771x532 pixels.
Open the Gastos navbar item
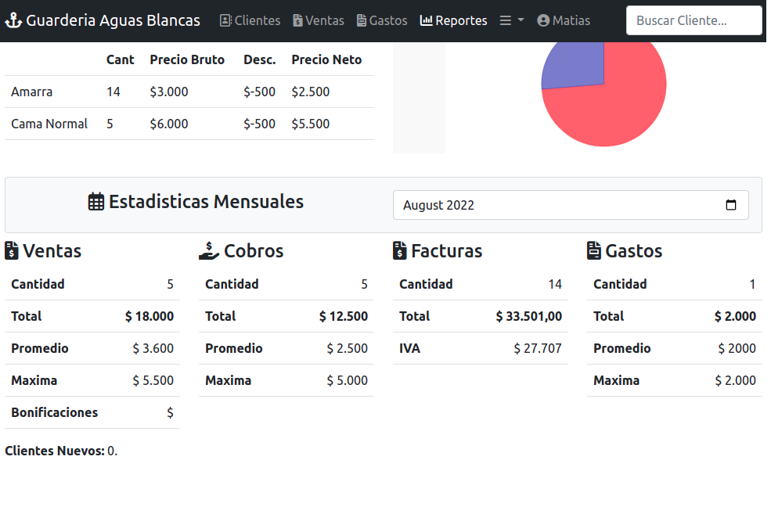(382, 20)
